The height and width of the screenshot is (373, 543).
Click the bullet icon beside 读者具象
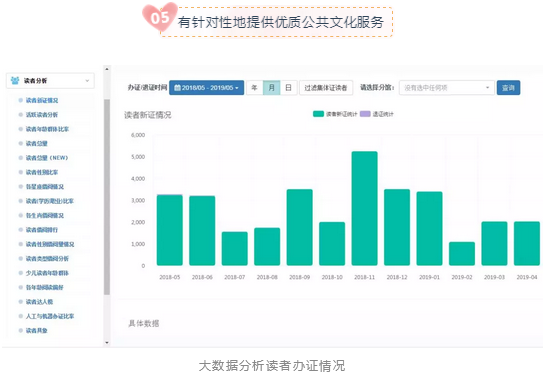21,330
